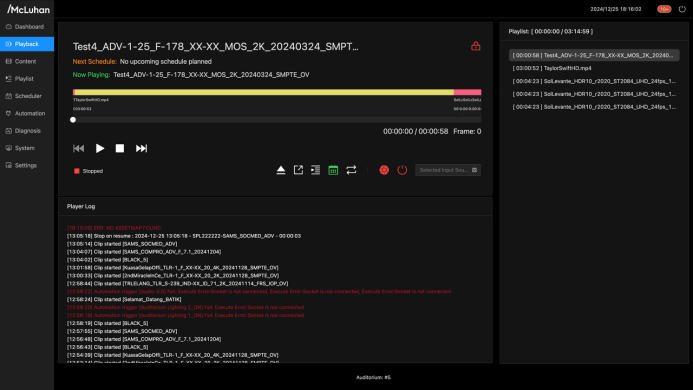Click the open-external export icon
Screen dimensions: 693x390
point(298,170)
